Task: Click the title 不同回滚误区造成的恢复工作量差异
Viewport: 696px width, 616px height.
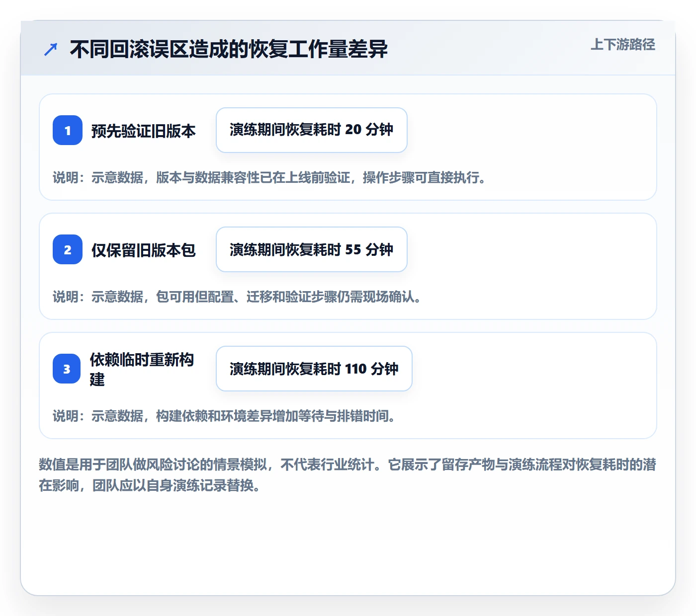Action: coord(229,49)
